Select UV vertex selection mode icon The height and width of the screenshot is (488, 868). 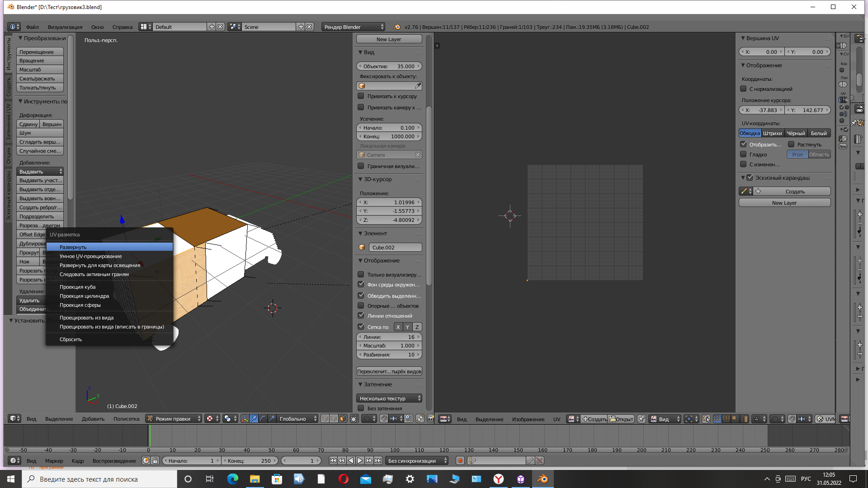click(717, 419)
